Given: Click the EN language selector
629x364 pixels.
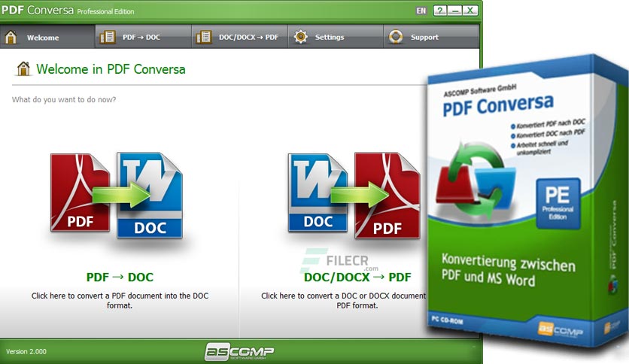Looking at the screenshot, I should [x=421, y=11].
